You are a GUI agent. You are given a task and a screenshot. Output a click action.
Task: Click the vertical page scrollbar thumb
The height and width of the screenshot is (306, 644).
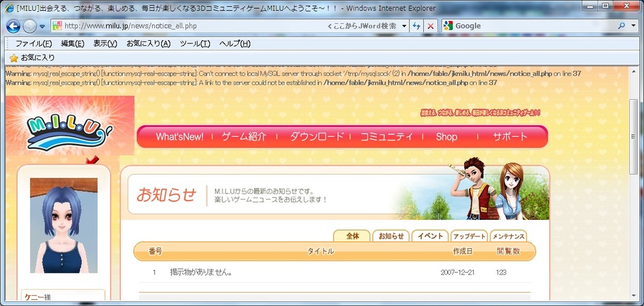[x=633, y=135]
